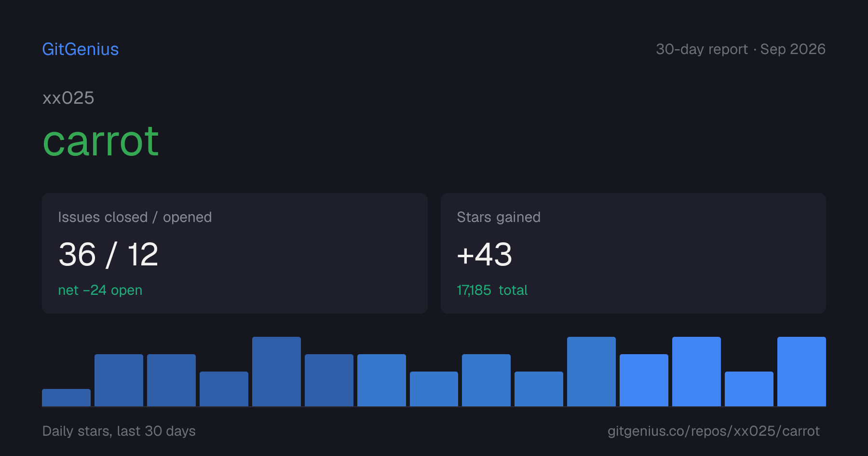This screenshot has height=456, width=868.
Task: Click the GitGenius brand link
Action: 81,49
